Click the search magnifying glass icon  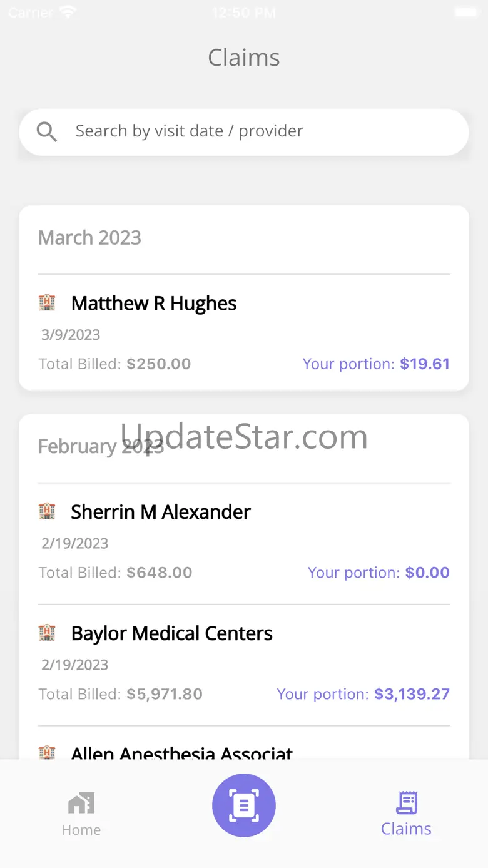[x=47, y=131]
